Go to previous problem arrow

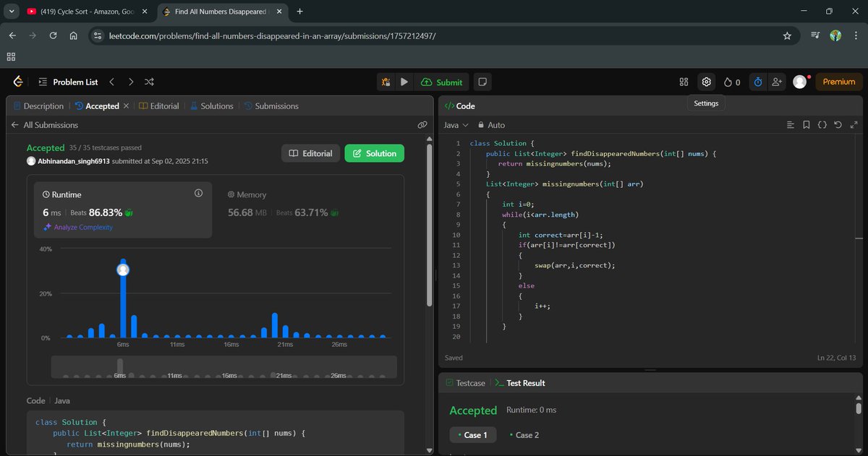[111, 82]
